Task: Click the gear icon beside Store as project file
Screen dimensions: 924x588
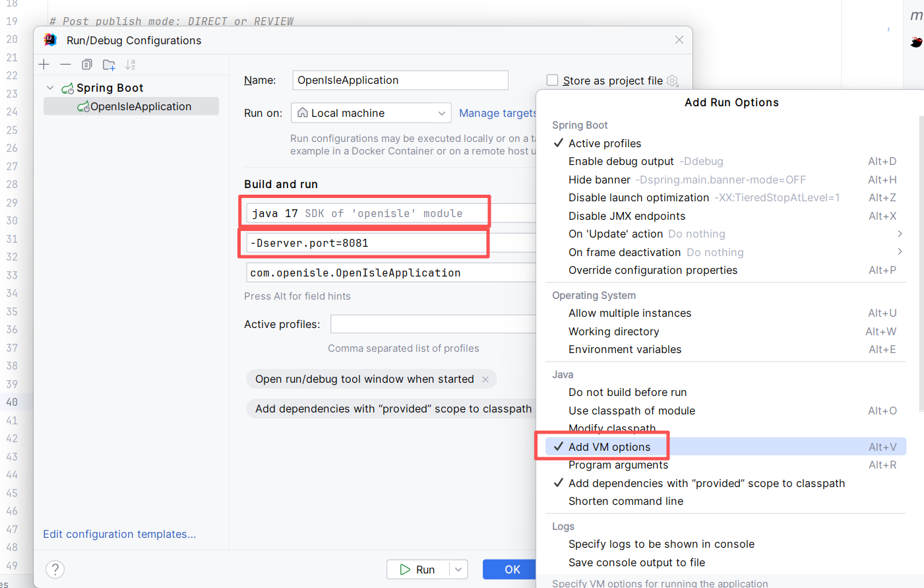Action: click(x=673, y=81)
